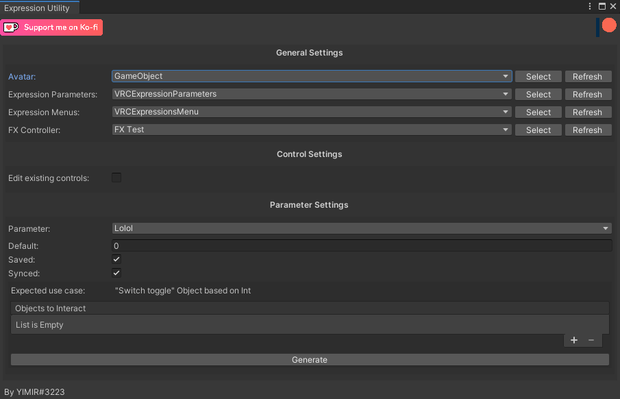Remove an object with the minus icon
The height and width of the screenshot is (399, 620).
[x=591, y=340]
